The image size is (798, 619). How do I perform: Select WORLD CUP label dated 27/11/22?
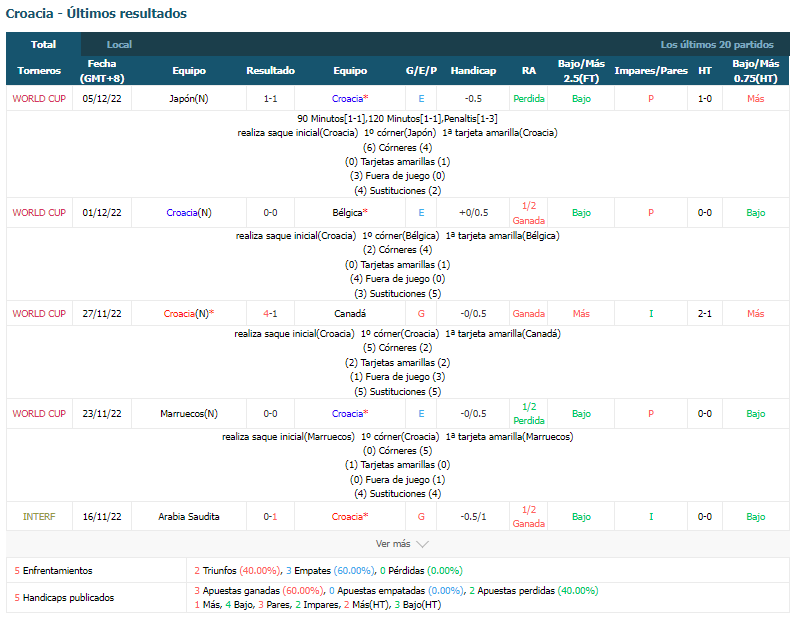click(39, 314)
